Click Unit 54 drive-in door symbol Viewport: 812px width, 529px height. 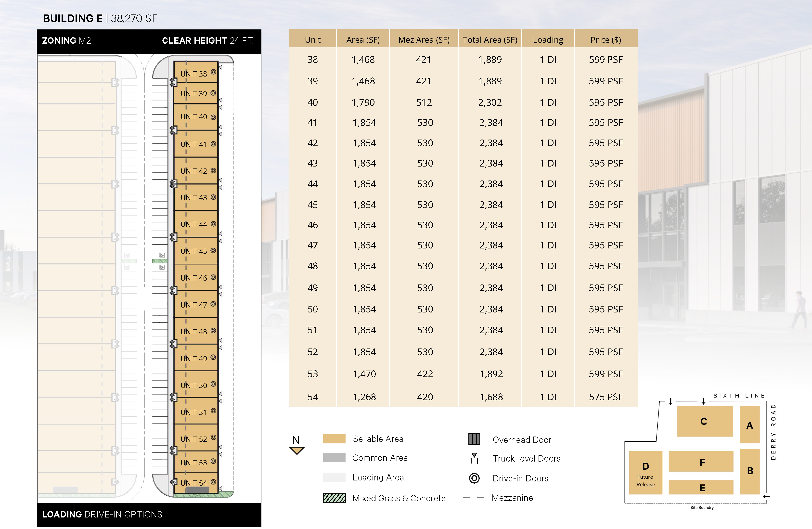click(213, 482)
